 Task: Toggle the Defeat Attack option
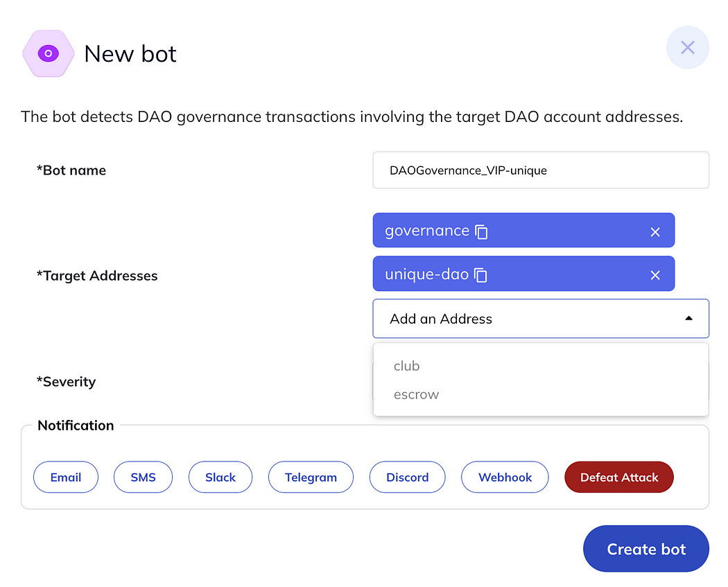tap(619, 477)
